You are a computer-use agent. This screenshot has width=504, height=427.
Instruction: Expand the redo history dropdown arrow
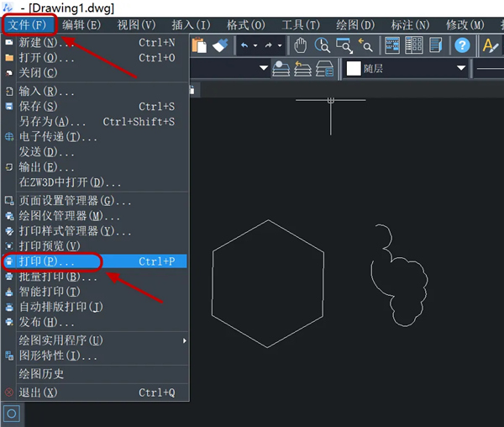(x=280, y=45)
